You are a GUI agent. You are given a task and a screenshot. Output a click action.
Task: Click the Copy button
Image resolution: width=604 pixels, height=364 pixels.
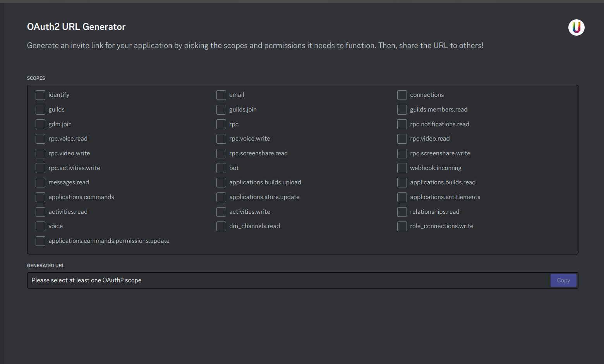tap(563, 280)
